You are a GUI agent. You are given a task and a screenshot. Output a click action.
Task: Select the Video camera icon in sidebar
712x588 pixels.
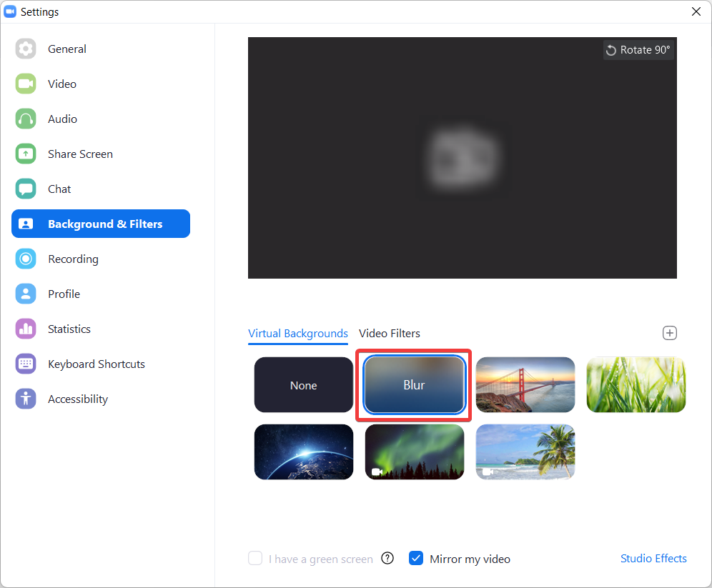[x=26, y=84]
